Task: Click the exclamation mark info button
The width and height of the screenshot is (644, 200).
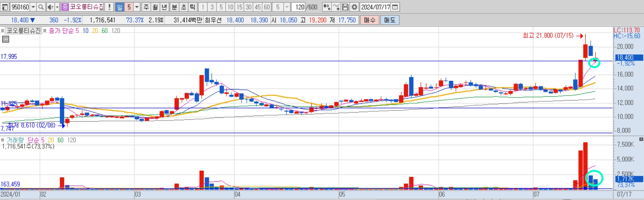Action: (109, 7)
